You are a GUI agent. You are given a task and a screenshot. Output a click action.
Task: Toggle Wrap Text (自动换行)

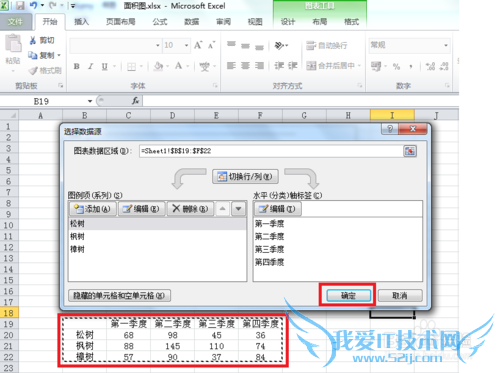[x=327, y=45]
